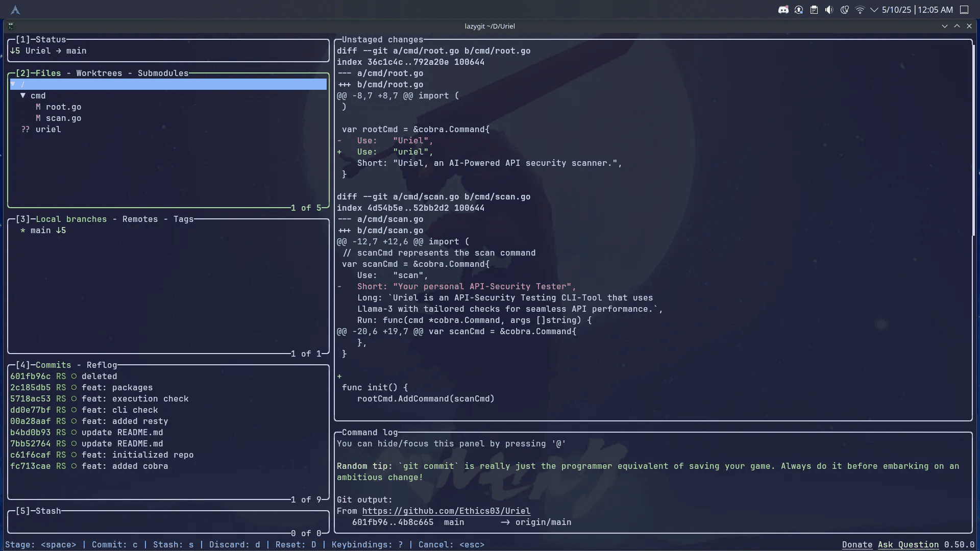
Task: Select the untracked uriel file
Action: tap(48, 129)
